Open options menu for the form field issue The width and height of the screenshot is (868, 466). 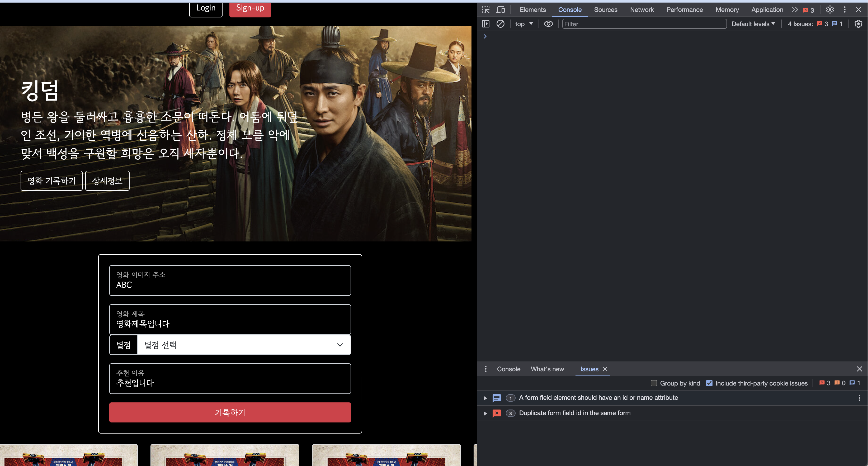[x=860, y=398]
